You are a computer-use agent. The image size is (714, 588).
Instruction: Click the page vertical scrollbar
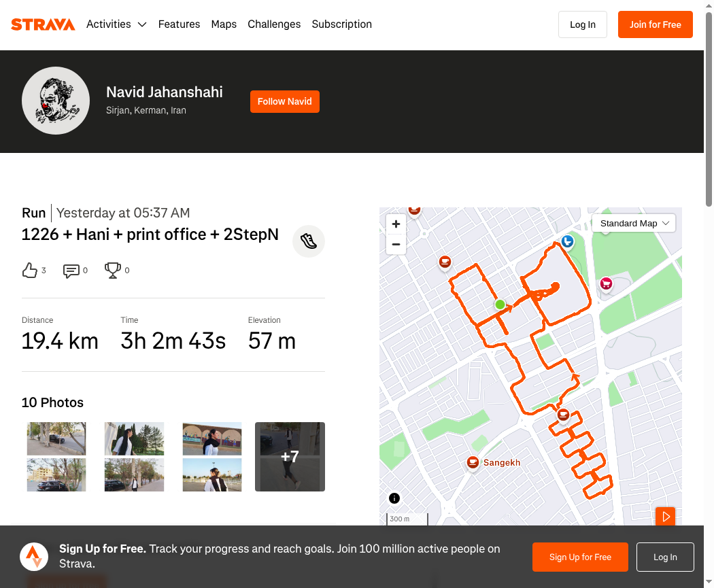click(x=709, y=109)
